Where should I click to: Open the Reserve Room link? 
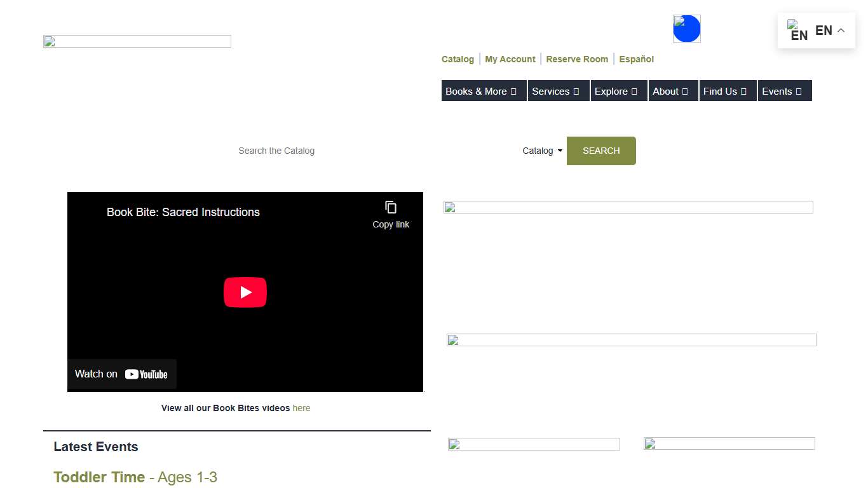577,59
